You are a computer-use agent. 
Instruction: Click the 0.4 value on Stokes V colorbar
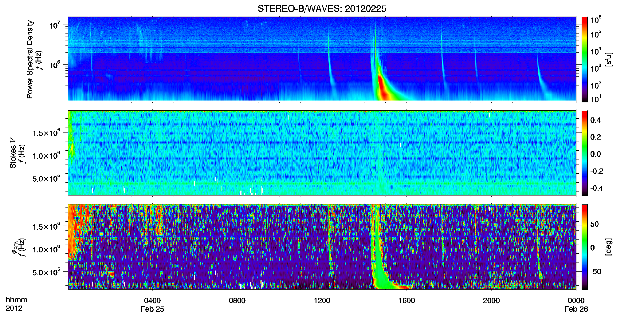(595, 120)
